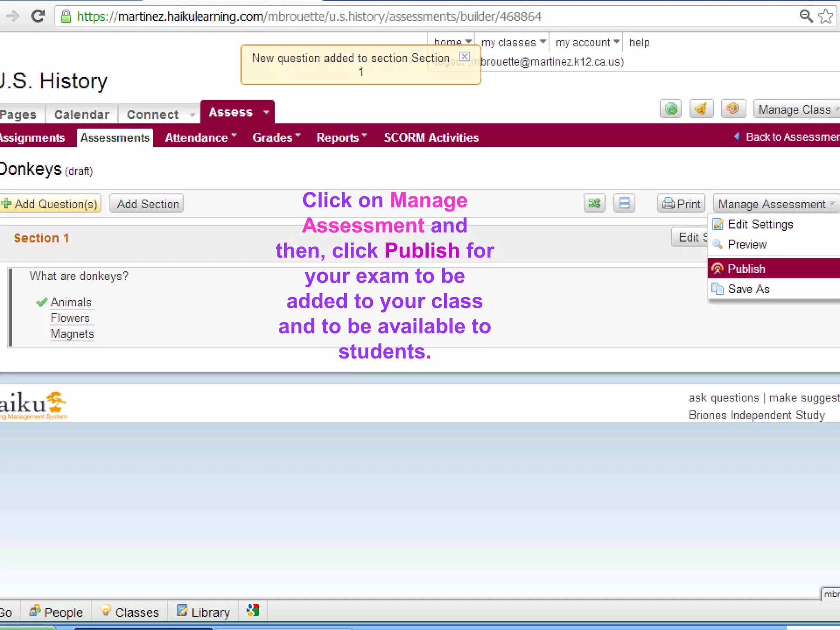Toggle the Manage Assessment dropdown

point(776,204)
